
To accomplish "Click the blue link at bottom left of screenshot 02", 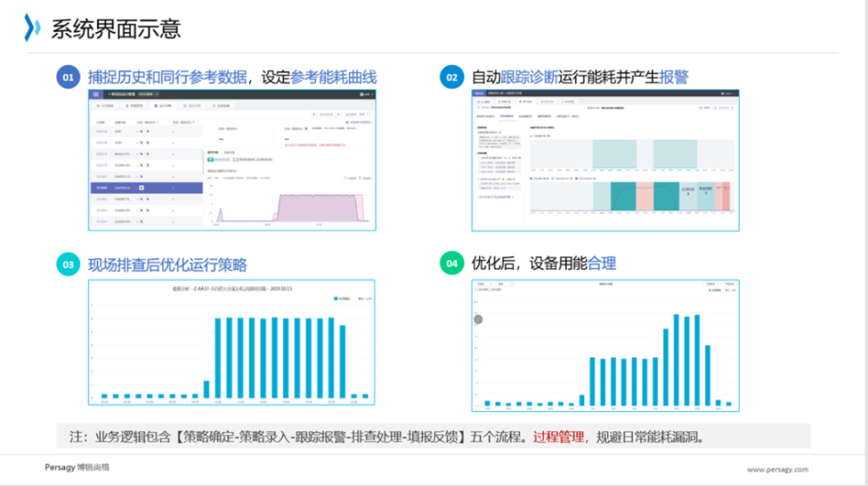I will 496,197.
